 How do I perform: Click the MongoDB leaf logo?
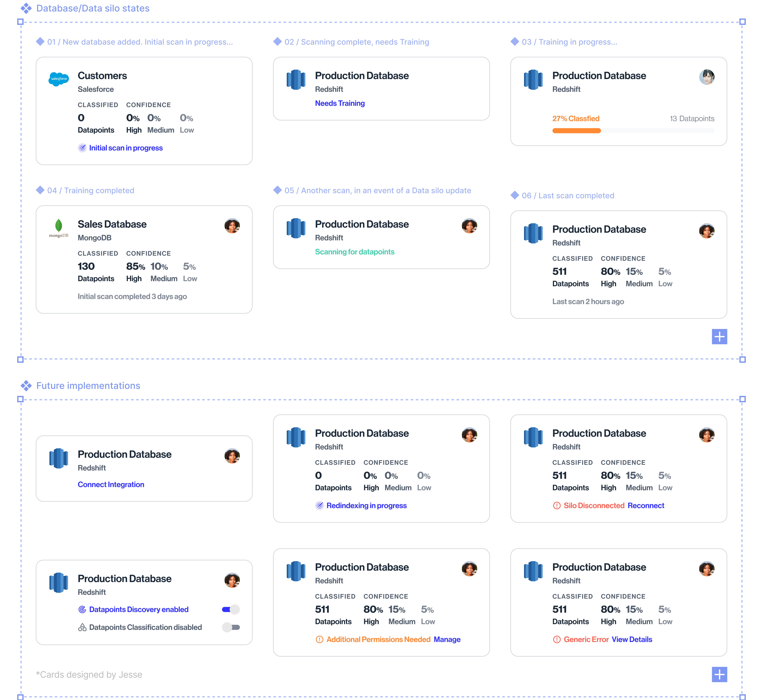click(x=58, y=226)
